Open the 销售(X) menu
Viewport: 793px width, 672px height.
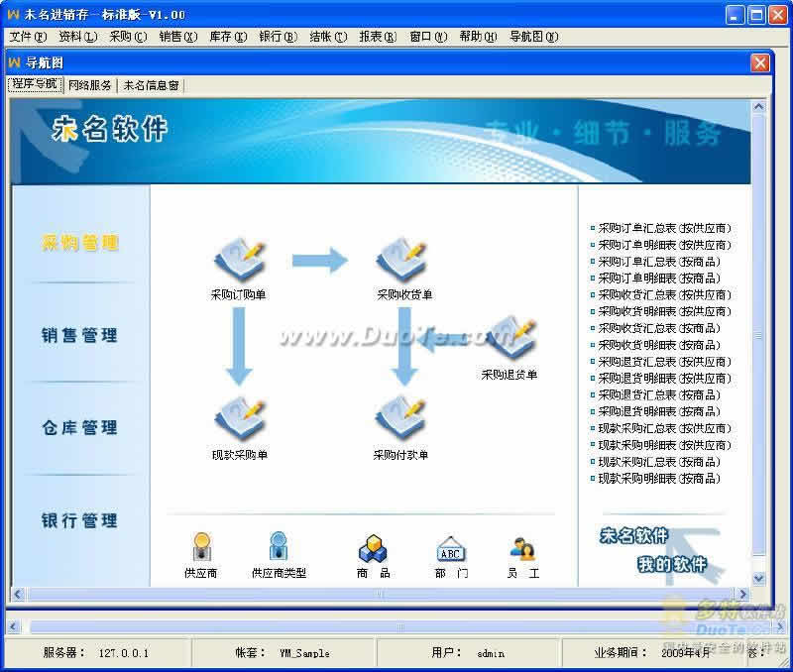[x=178, y=37]
